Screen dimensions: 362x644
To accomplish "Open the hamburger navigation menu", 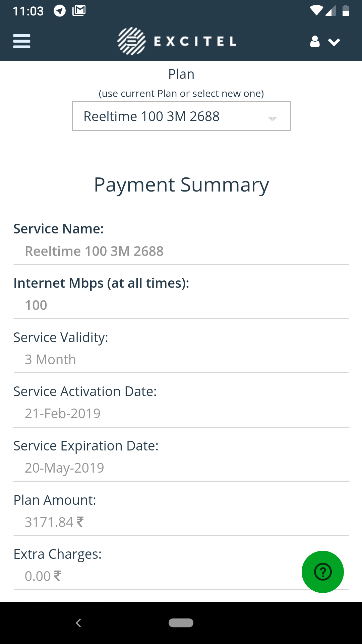I will [x=22, y=41].
